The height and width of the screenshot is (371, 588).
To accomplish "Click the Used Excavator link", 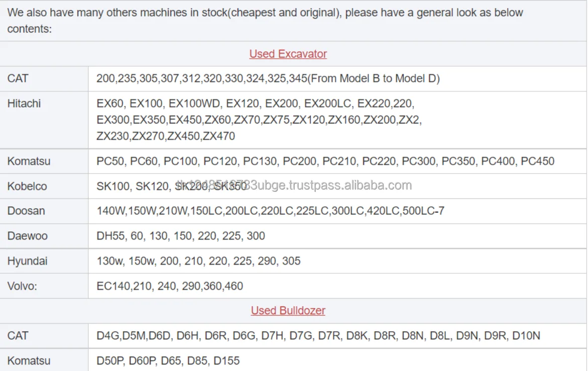I will pyautogui.click(x=288, y=54).
